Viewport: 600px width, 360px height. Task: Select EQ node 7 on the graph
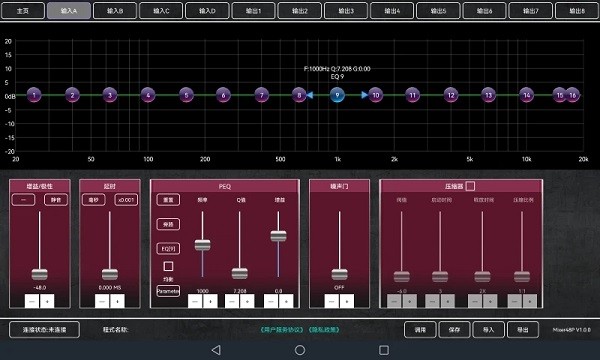pos(262,95)
